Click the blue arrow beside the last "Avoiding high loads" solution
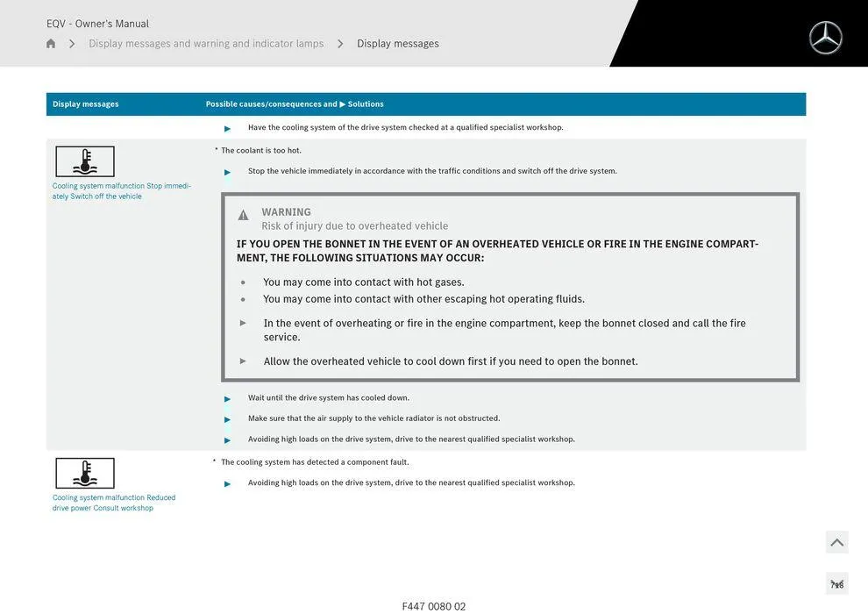The width and height of the screenshot is (868, 614). point(226,482)
